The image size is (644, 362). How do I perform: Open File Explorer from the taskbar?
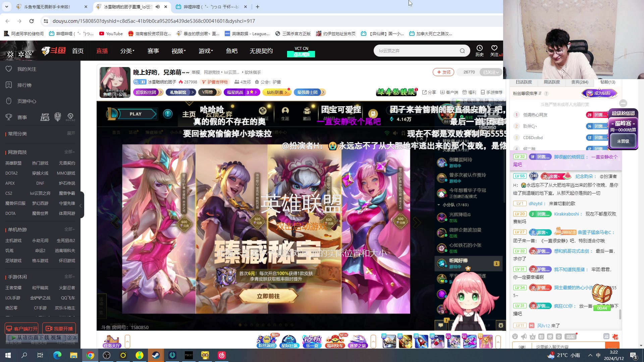click(x=74, y=355)
